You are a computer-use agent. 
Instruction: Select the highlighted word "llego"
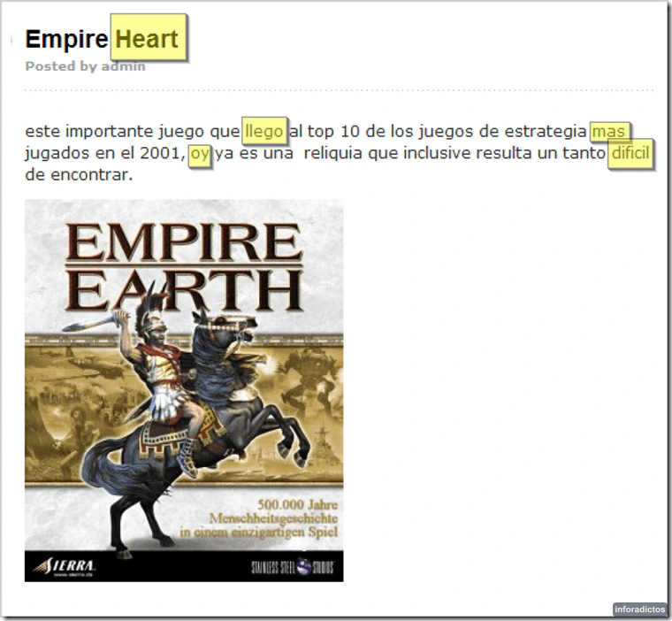click(x=264, y=131)
